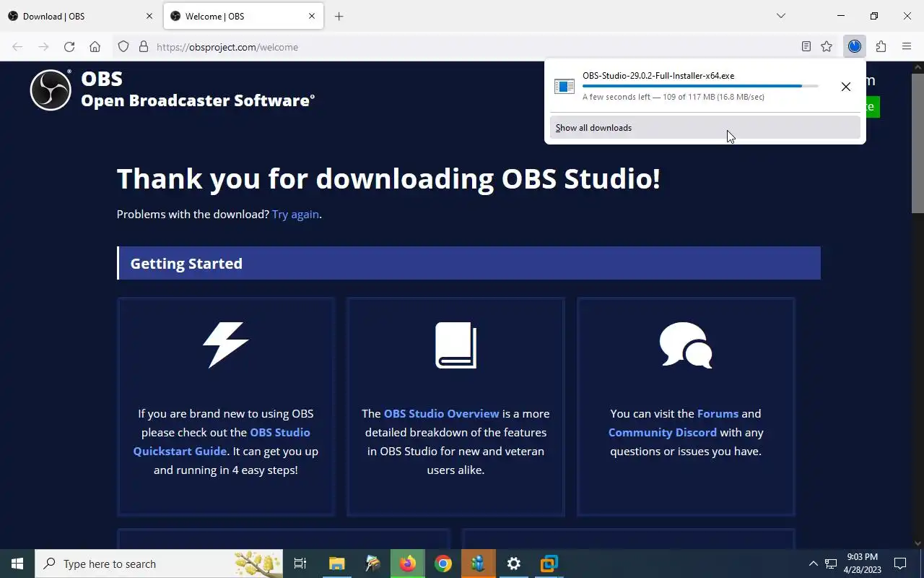Click the site padlock icon
Screen dimensions: 924x578
(144, 47)
